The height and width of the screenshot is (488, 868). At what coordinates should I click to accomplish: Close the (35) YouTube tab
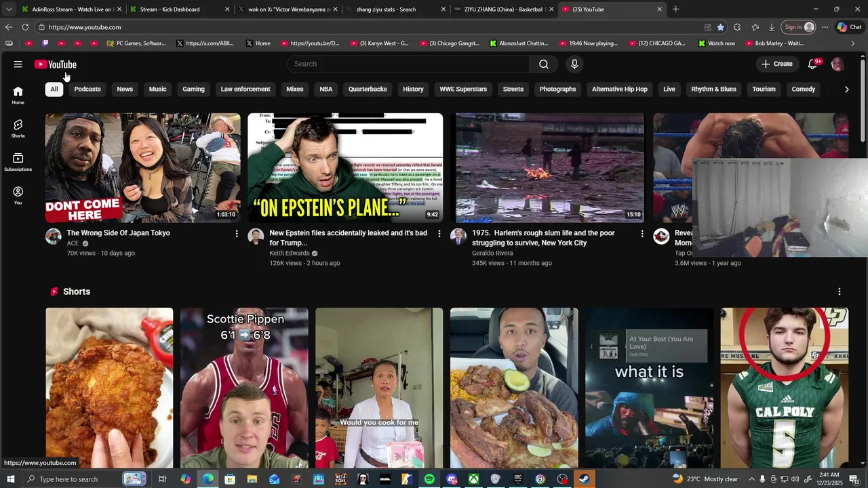[x=660, y=9]
